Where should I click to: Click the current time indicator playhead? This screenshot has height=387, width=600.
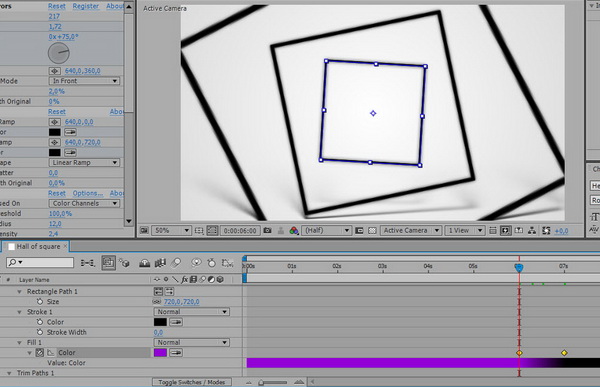pyautogui.click(x=519, y=267)
